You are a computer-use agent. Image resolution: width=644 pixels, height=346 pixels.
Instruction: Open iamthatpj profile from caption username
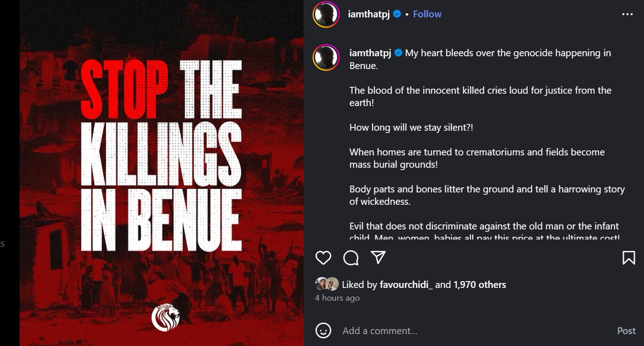point(370,53)
